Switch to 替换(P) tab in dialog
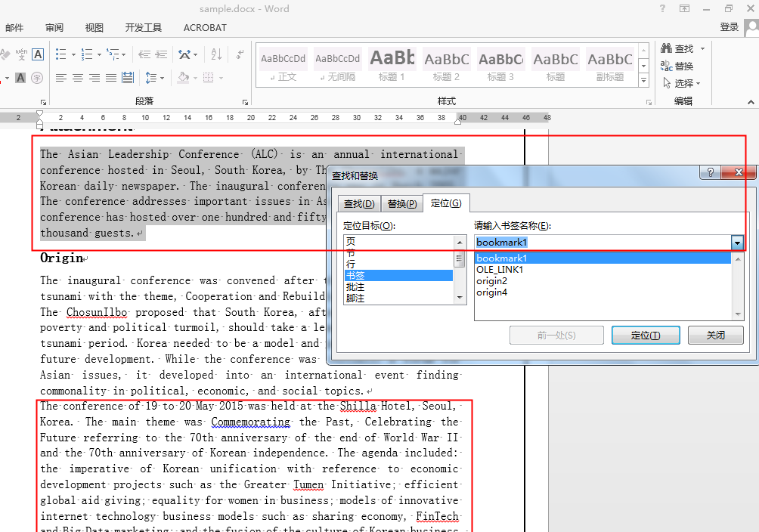 [x=402, y=204]
